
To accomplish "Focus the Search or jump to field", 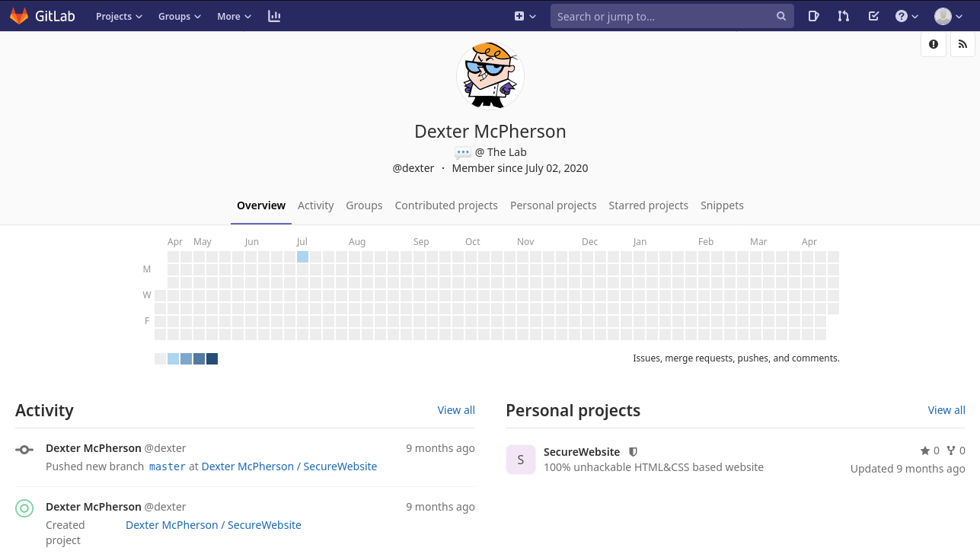I will pyautogui.click(x=662, y=16).
